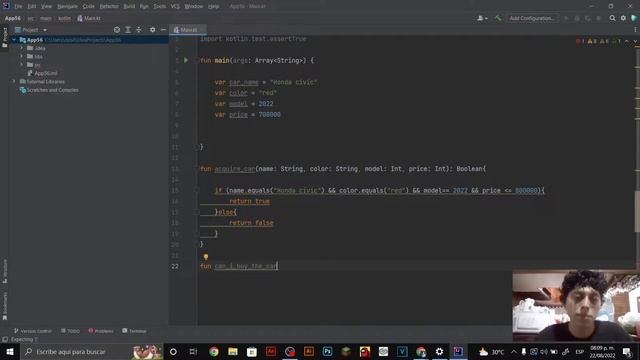Click the code-with-me teal icon
This screenshot has height=360, width=640.
pyautogui.click(x=634, y=18)
